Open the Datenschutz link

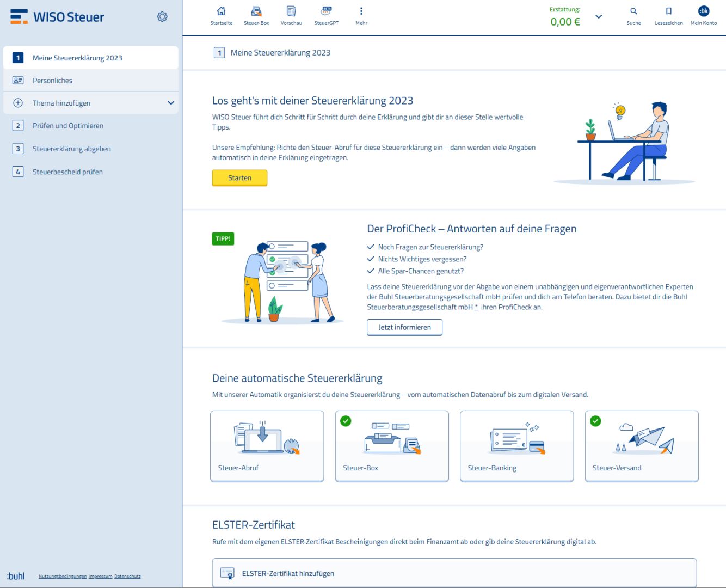pos(127,576)
